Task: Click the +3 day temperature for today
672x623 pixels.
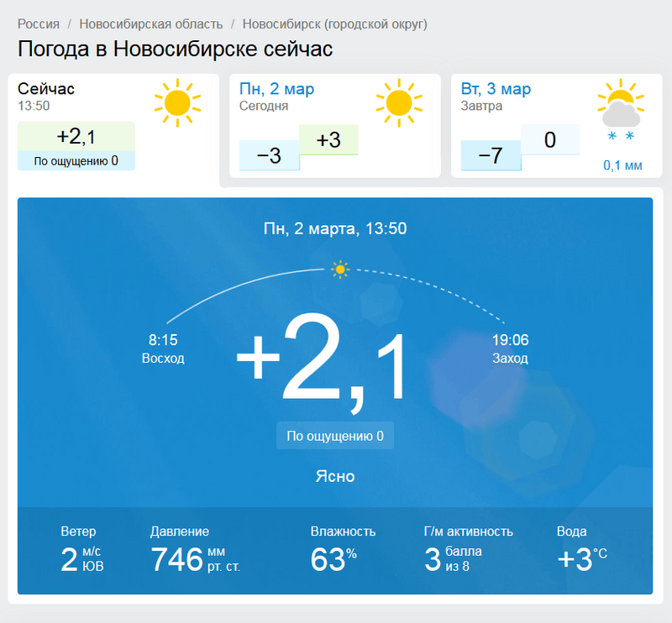Action: (x=328, y=139)
